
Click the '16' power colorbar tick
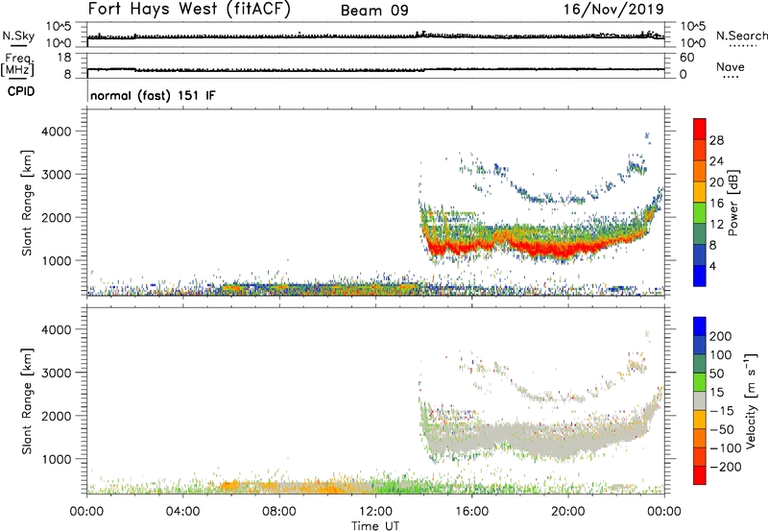[x=716, y=204]
